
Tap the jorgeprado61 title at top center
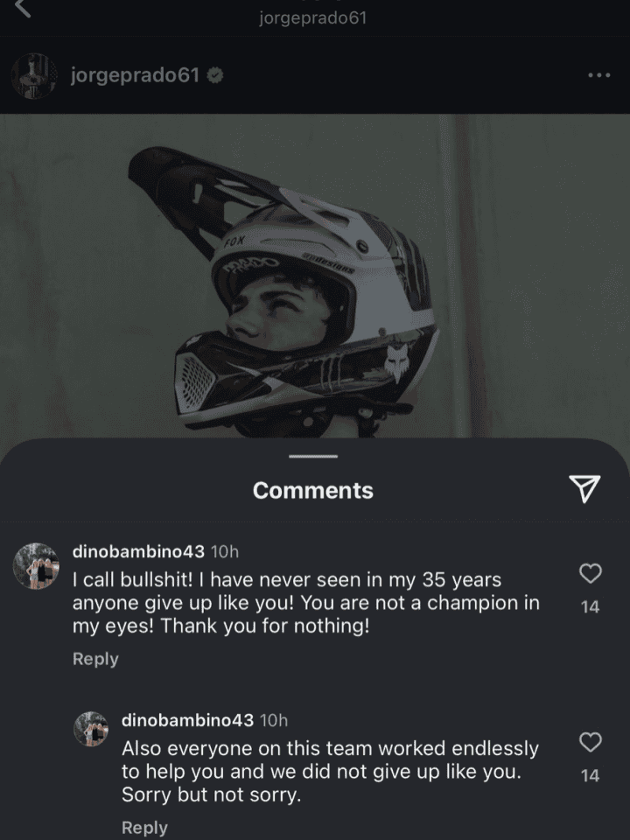[x=312, y=17]
